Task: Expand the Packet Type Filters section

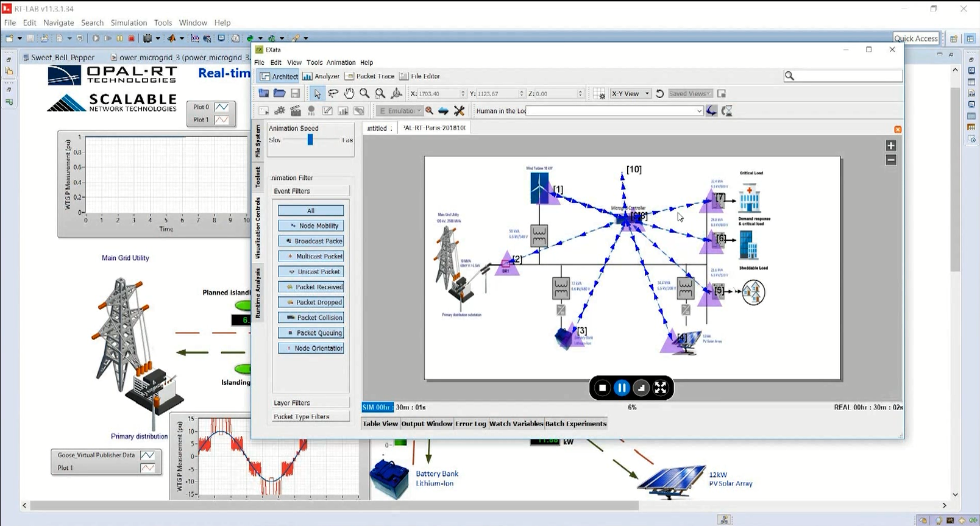Action: (311, 417)
